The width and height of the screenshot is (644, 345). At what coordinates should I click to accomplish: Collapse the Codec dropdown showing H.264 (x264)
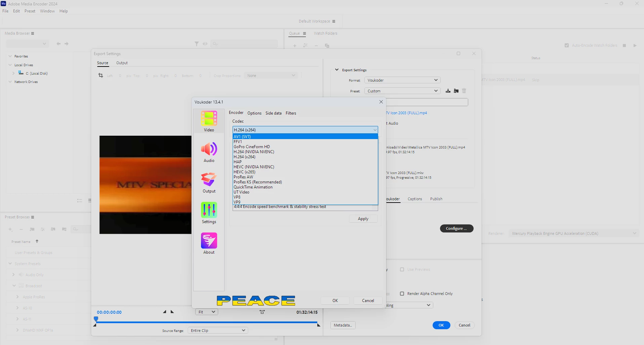point(305,130)
